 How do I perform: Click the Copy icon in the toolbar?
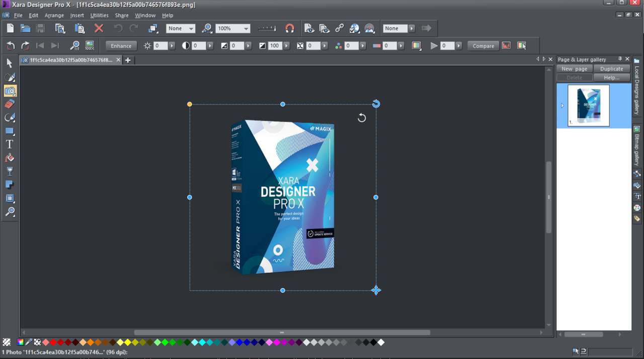[x=60, y=29]
